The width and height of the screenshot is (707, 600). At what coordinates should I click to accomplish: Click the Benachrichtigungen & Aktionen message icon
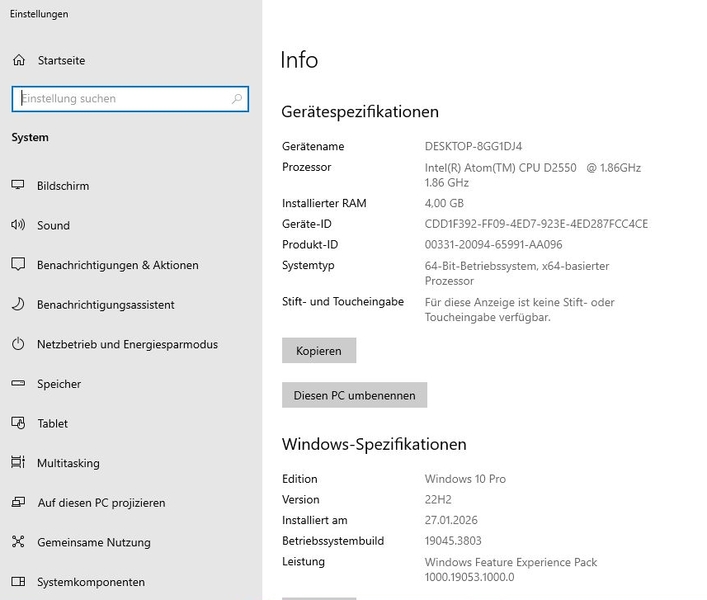pos(18,265)
